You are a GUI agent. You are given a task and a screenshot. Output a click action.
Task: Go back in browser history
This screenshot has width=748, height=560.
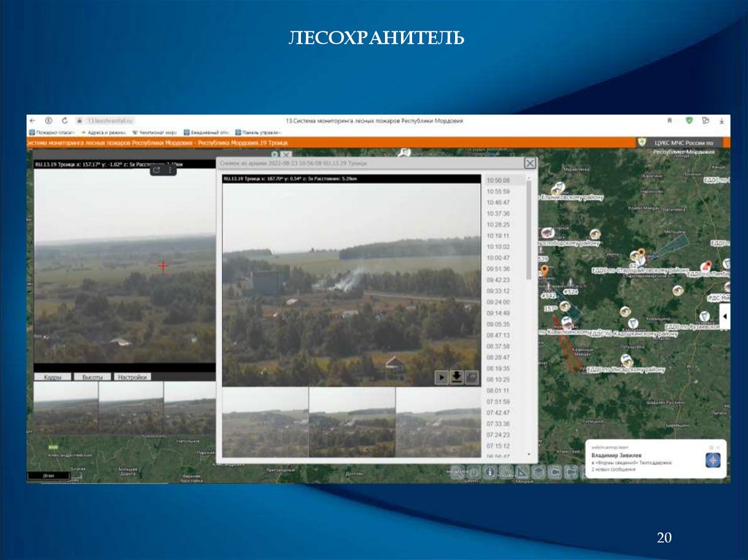click(x=34, y=120)
